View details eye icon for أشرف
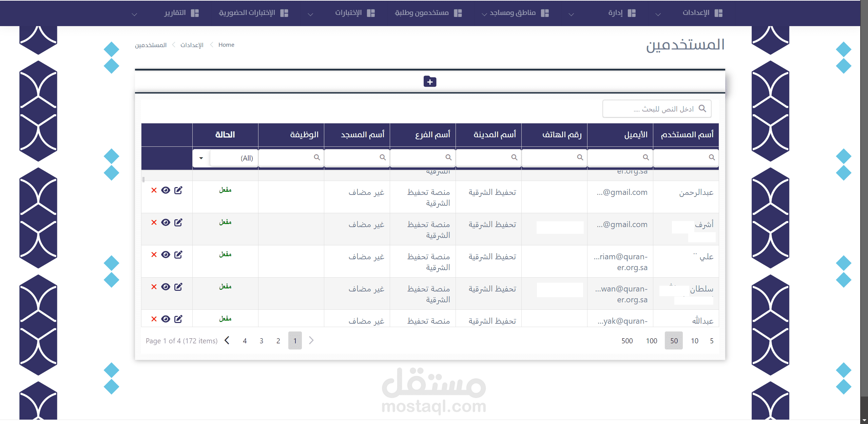The image size is (868, 424). (x=166, y=222)
